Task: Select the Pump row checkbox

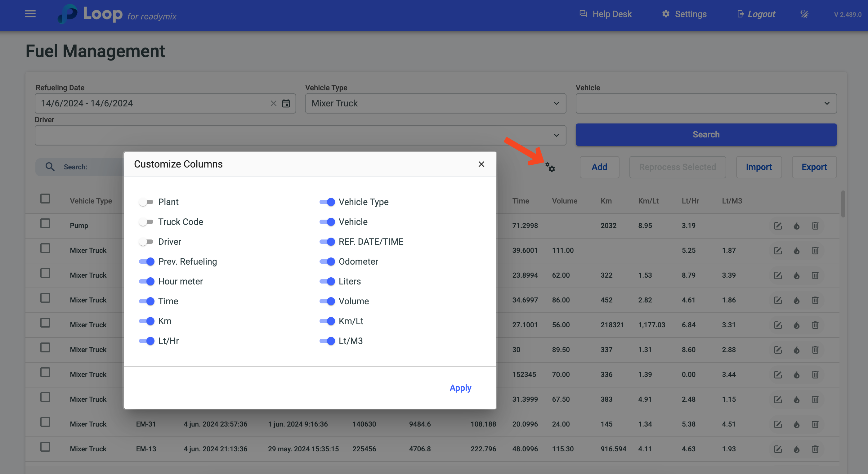Action: (x=45, y=224)
